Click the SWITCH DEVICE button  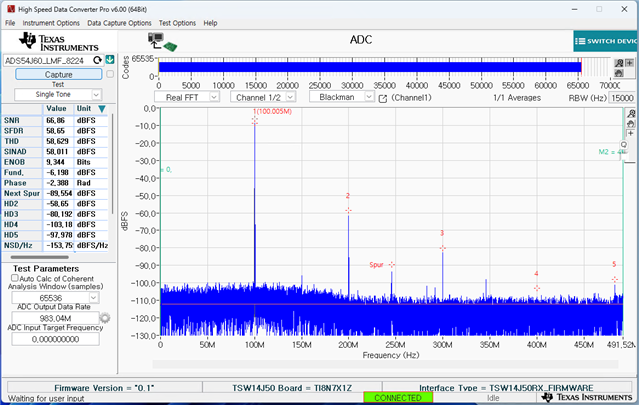[606, 41]
